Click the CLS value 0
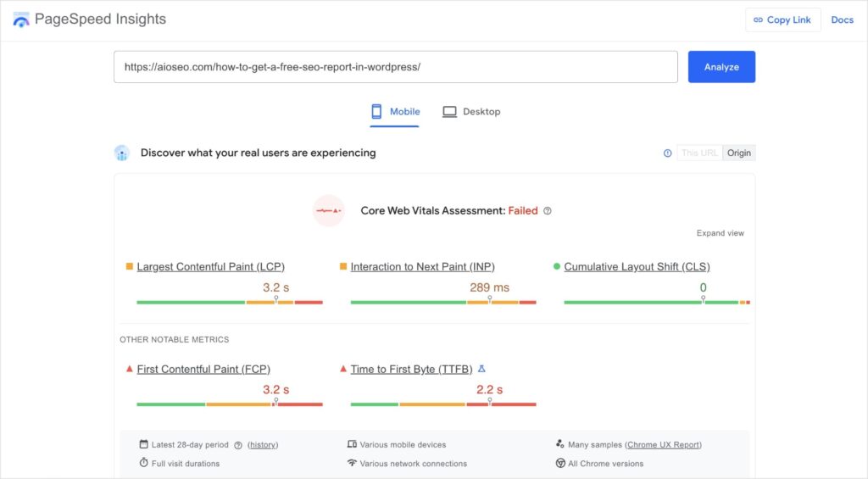This screenshot has height=479, width=868. (x=703, y=287)
